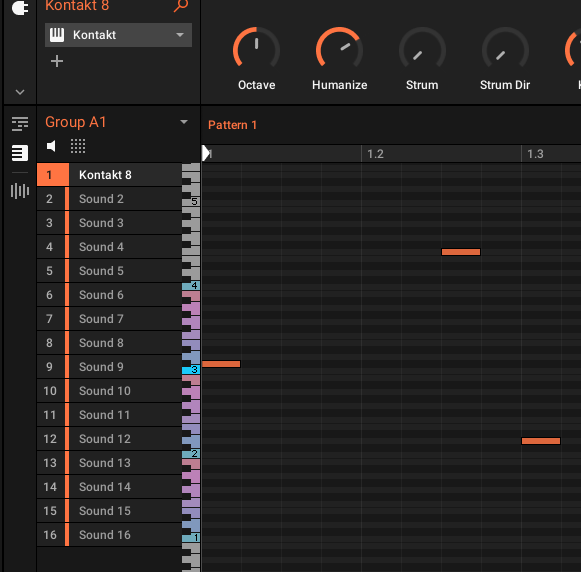The height and width of the screenshot is (572, 581).
Task: Open the Kontakt plug-in dropdown
Action: (x=118, y=35)
